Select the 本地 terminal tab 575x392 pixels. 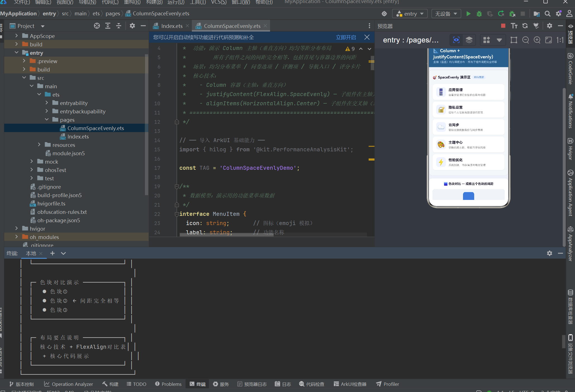pos(31,253)
